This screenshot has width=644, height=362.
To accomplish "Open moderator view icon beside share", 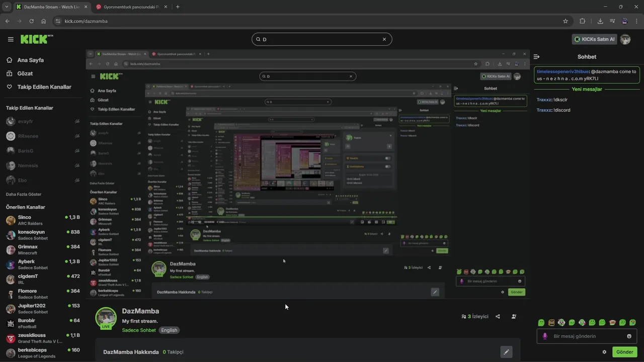I will 514,317.
